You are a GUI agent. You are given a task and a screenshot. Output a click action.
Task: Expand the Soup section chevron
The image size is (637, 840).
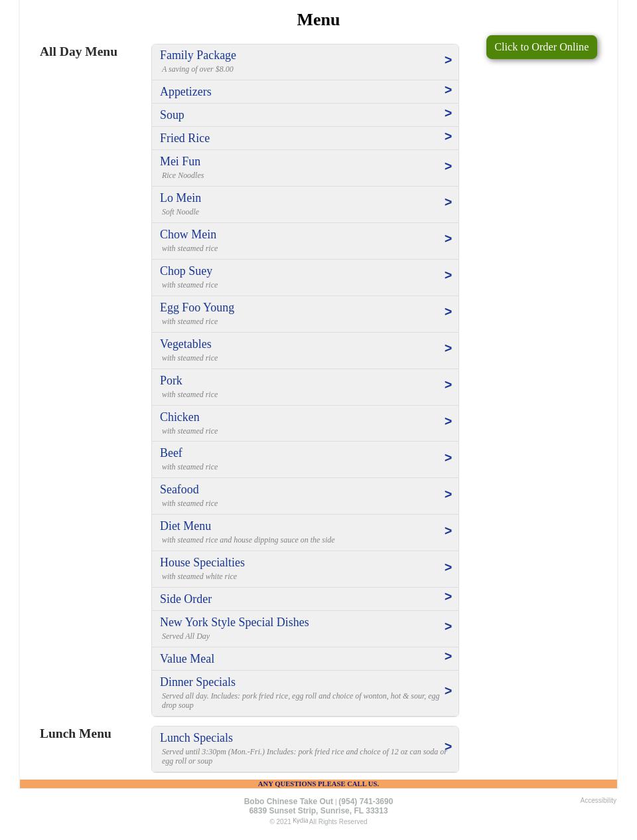pos(448,114)
